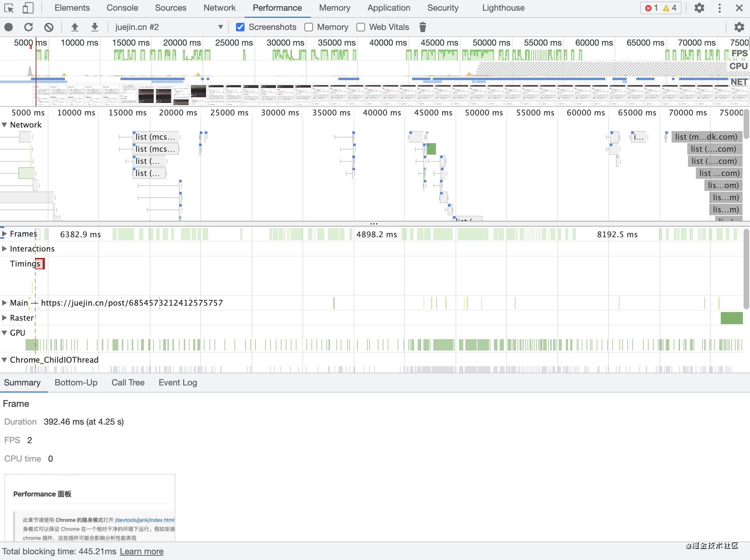Switch to the Bottom-Up tab

click(x=76, y=383)
